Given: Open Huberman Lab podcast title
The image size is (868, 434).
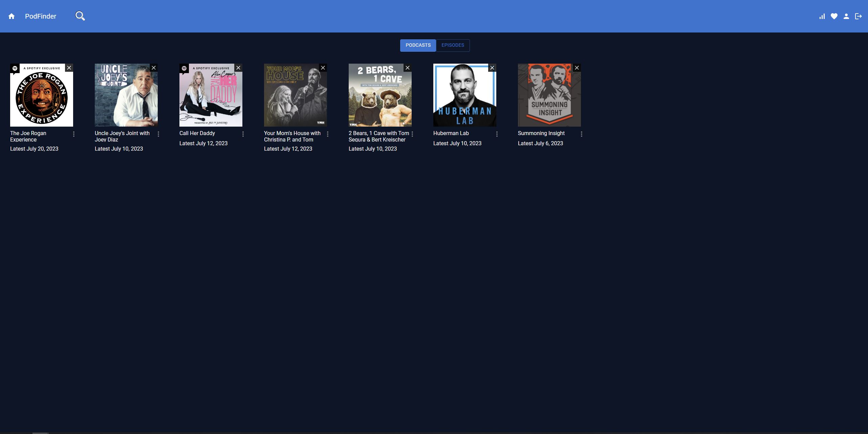Looking at the screenshot, I should pyautogui.click(x=451, y=133).
